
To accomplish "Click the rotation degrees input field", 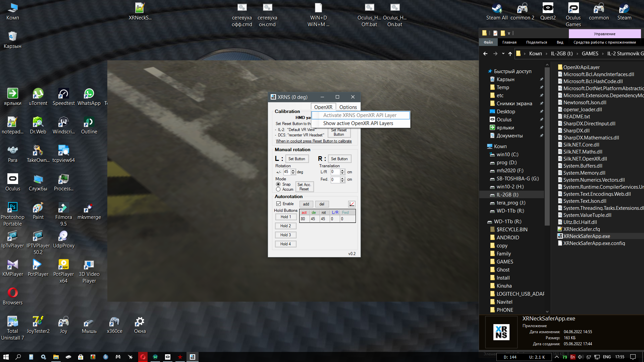I will pos(287,172).
